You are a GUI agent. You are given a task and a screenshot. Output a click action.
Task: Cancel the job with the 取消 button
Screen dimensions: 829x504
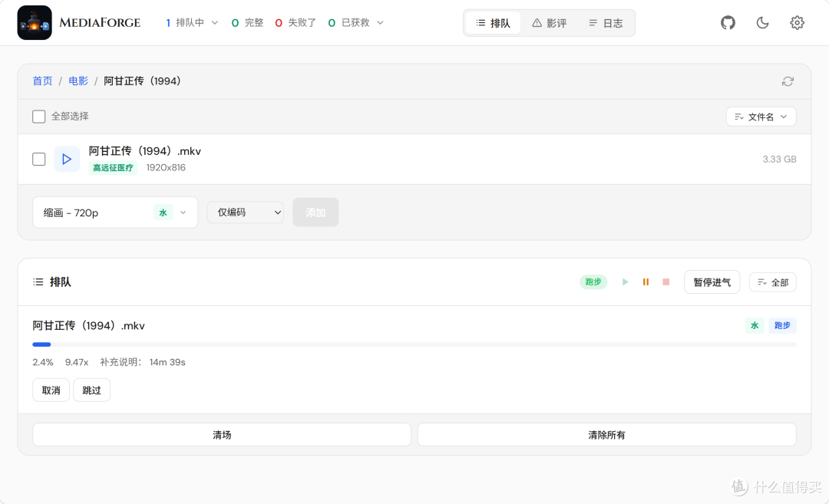pos(51,390)
